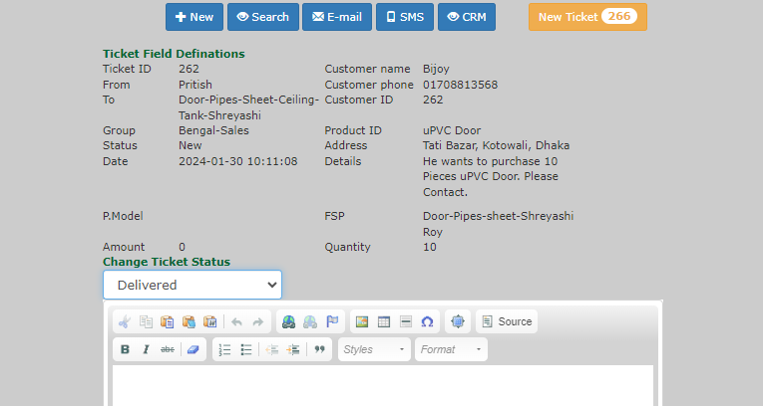
Task: Maximize the editor with the maximize icon
Action: click(458, 322)
